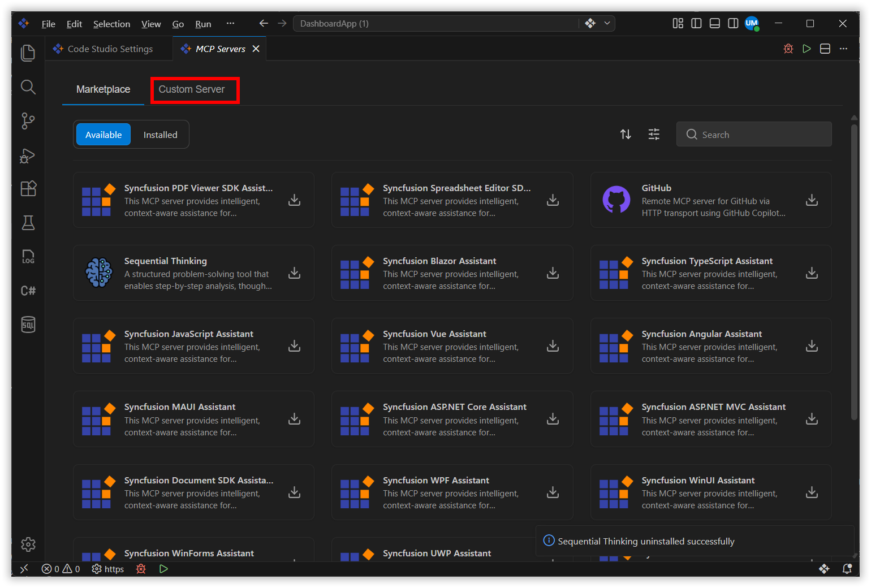Install the Sequential Thinking server

coord(295,273)
